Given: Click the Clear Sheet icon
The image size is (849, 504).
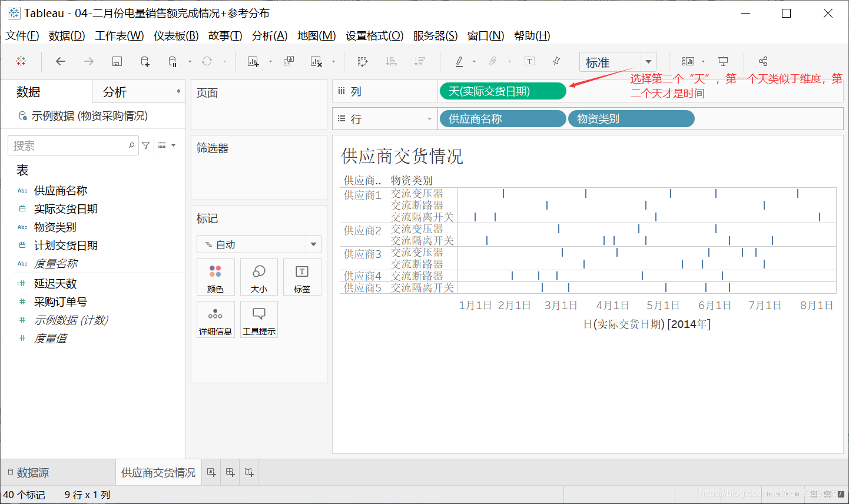Looking at the screenshot, I should point(316,61).
